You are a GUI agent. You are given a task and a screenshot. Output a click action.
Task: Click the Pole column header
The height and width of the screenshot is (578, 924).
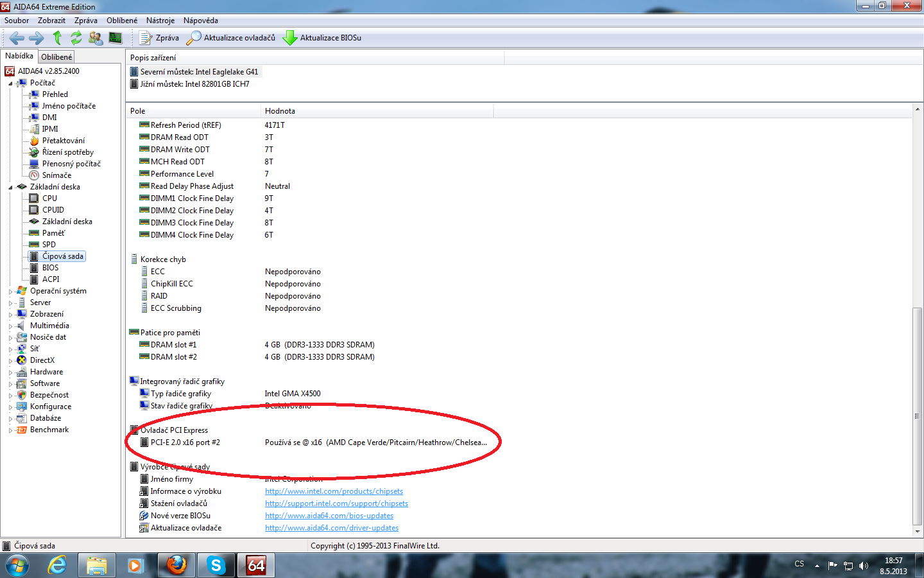[x=193, y=111]
